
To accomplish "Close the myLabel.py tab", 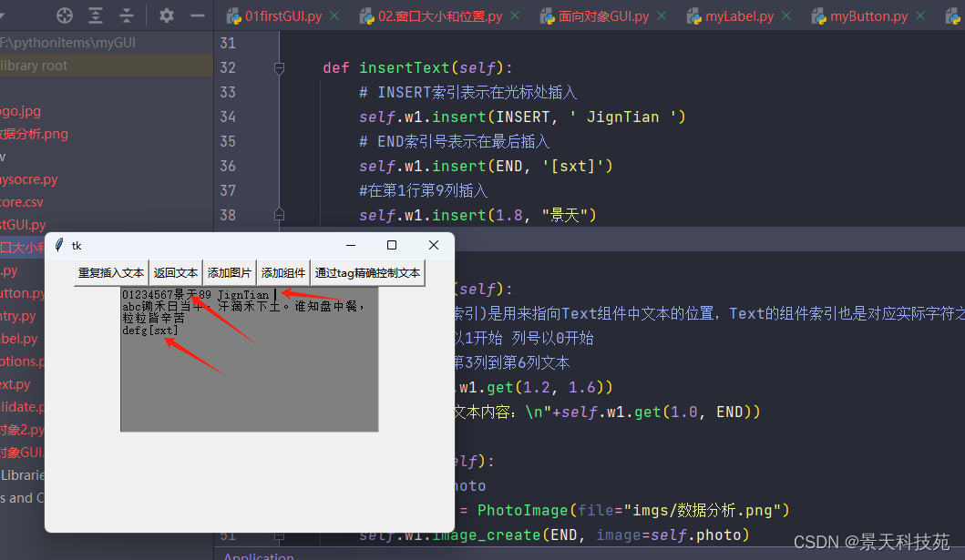I will tap(785, 15).
